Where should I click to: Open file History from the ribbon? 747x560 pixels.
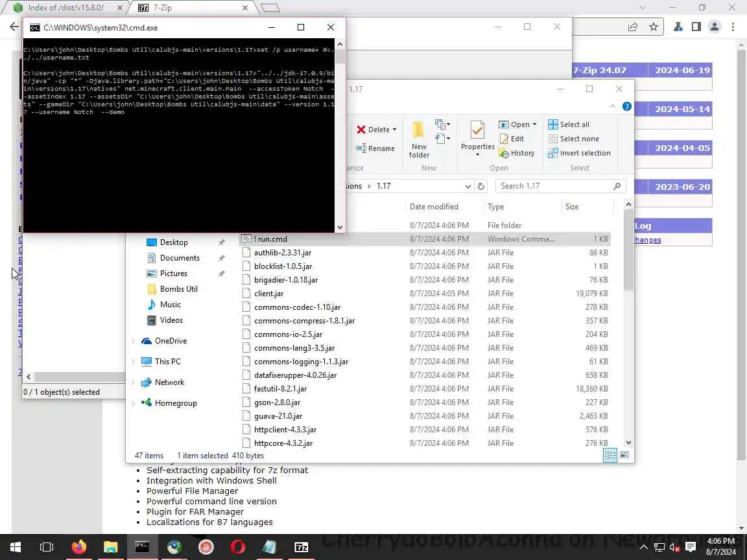pos(516,153)
